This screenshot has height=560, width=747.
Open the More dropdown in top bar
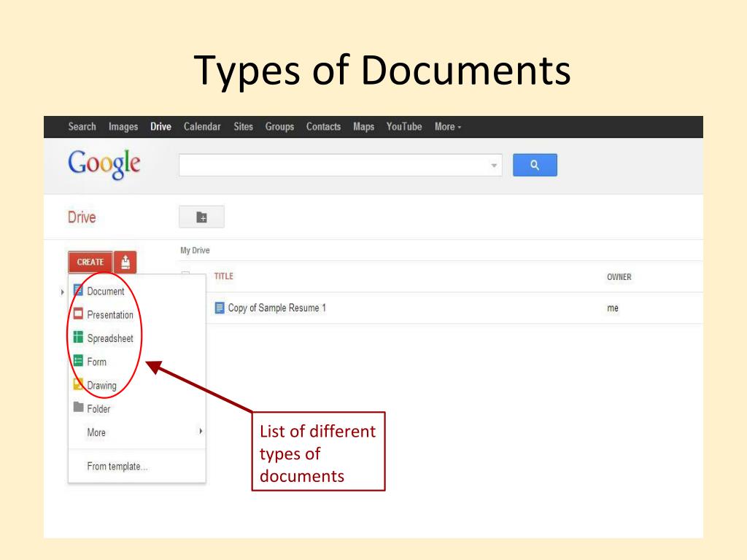click(x=448, y=127)
